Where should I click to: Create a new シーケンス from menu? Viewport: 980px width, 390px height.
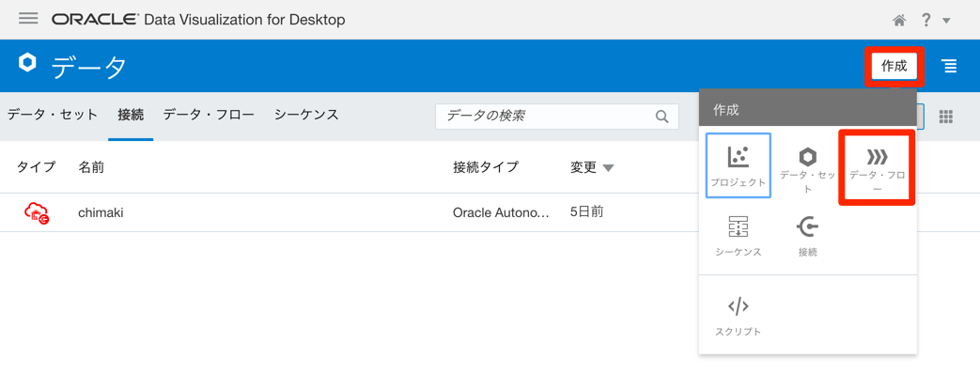click(x=739, y=237)
